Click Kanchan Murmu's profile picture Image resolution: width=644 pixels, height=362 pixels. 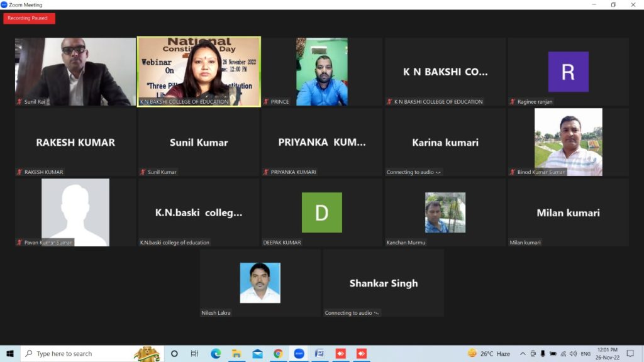coord(445,212)
